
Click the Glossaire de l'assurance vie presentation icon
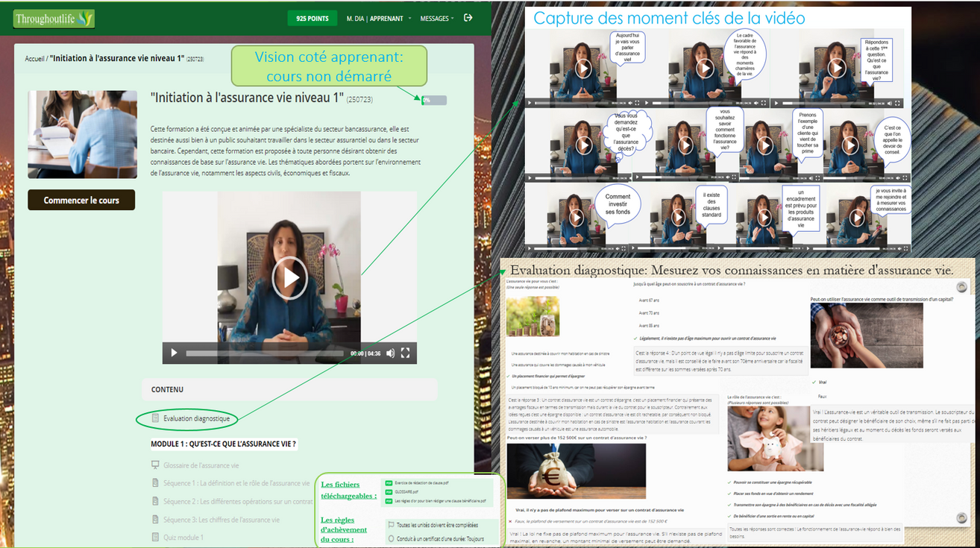pyautogui.click(x=155, y=465)
